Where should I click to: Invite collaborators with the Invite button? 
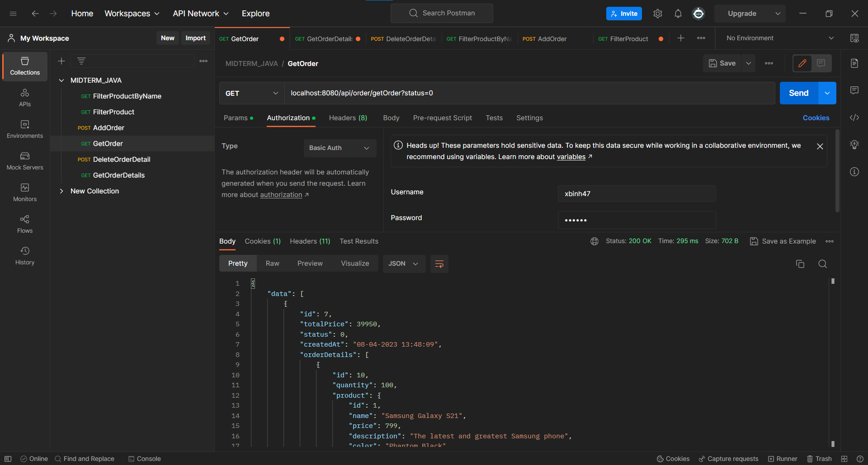click(x=624, y=14)
